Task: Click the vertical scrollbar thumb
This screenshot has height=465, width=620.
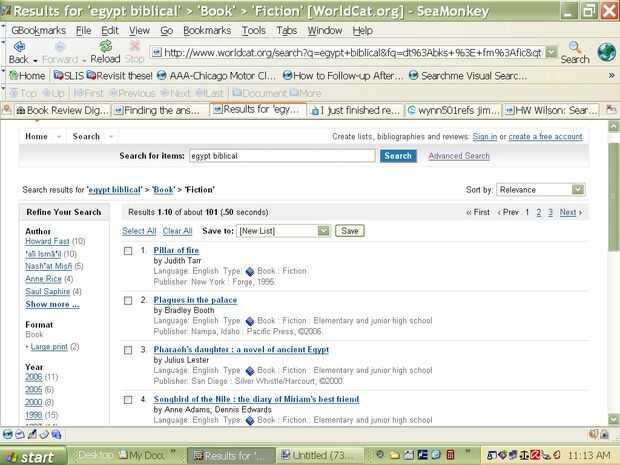Action: click(x=613, y=197)
